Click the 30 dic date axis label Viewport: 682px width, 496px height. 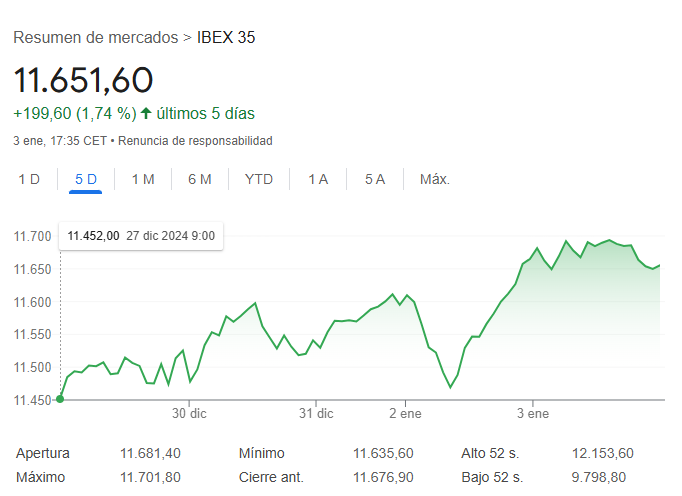(189, 412)
